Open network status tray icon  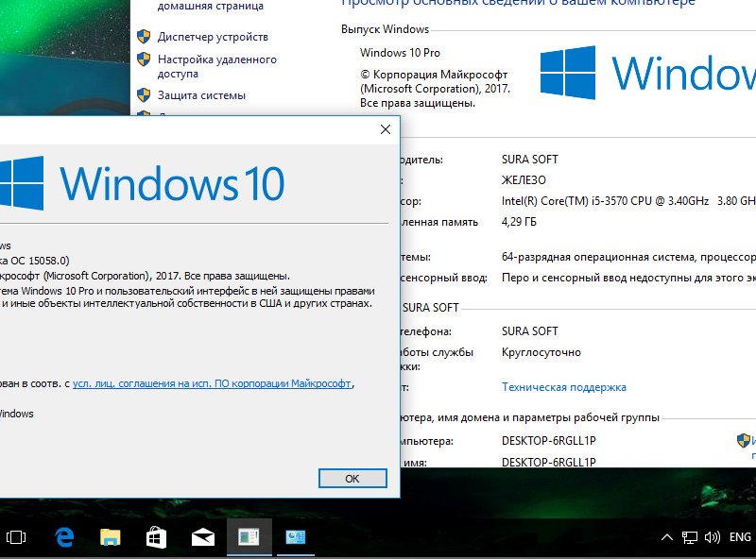690,537
